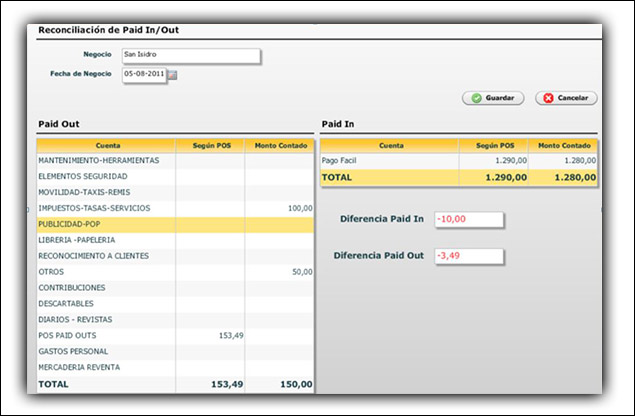The width and height of the screenshot is (635, 416).
Task: Select the MERCADERIA REVENTA row
Action: pyautogui.click(x=106, y=367)
